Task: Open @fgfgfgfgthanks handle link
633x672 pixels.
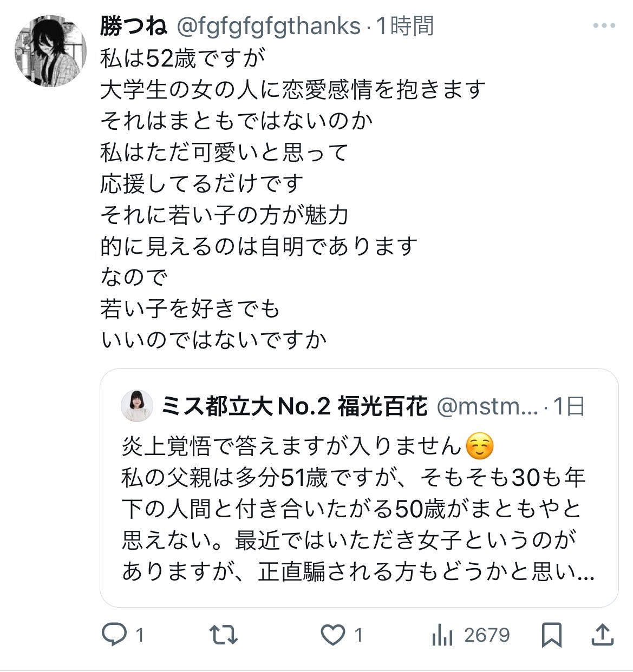Action: (269, 26)
